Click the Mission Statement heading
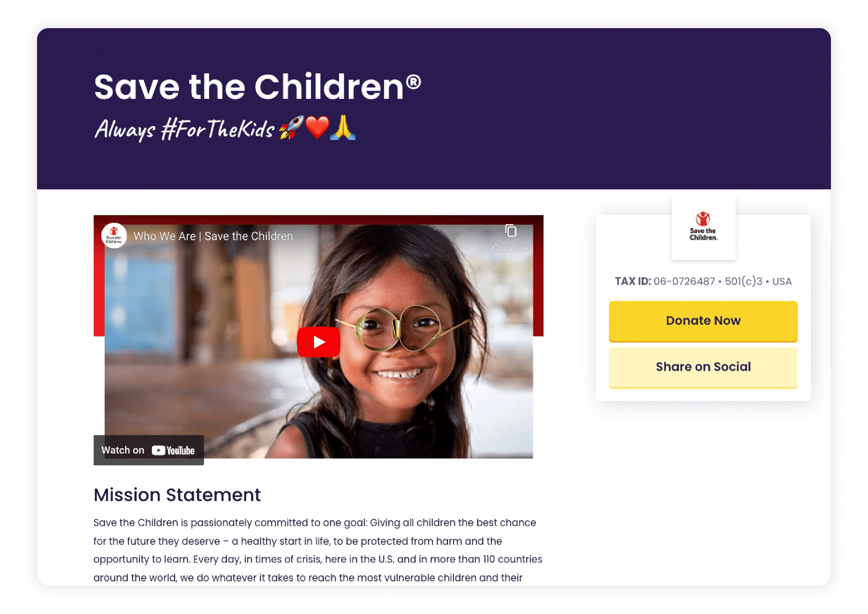The width and height of the screenshot is (868, 614). pyautogui.click(x=177, y=495)
